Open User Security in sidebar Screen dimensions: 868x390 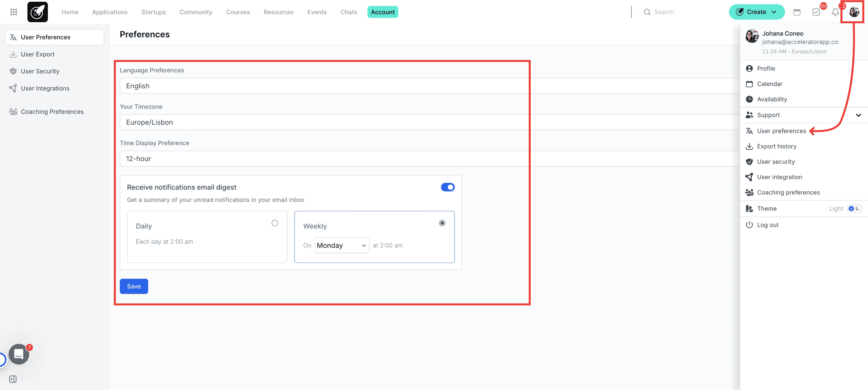[40, 71]
